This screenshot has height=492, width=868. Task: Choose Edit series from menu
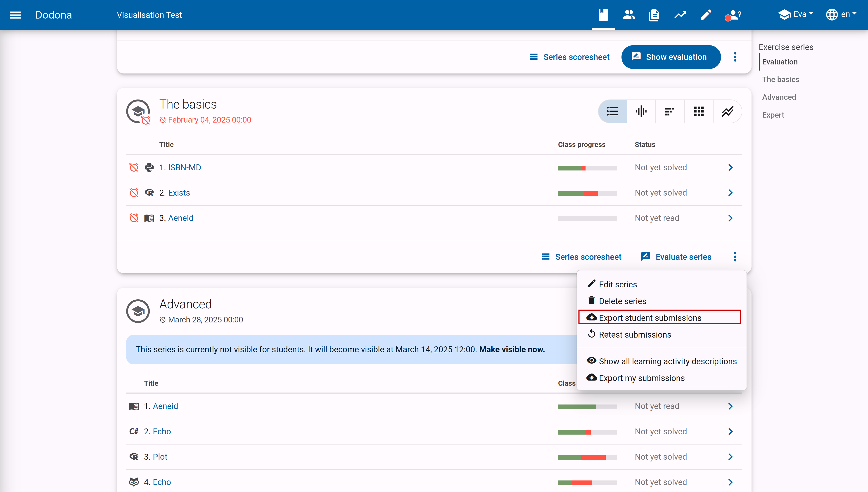662,284
